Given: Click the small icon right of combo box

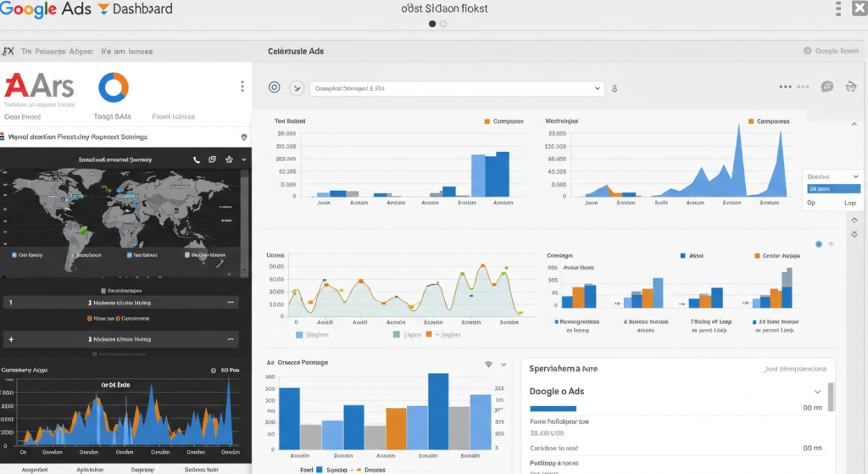Looking at the screenshot, I should 615,88.
